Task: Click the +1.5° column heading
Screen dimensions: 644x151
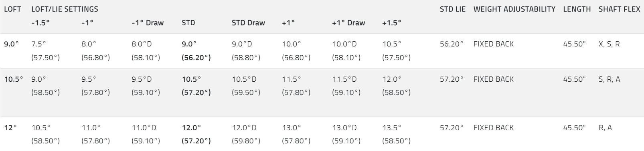Action: click(392, 23)
